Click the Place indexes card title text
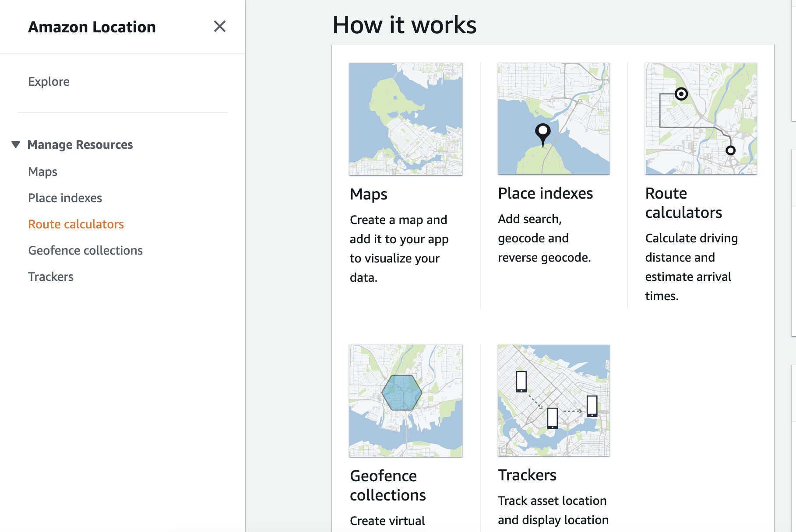 (x=545, y=193)
